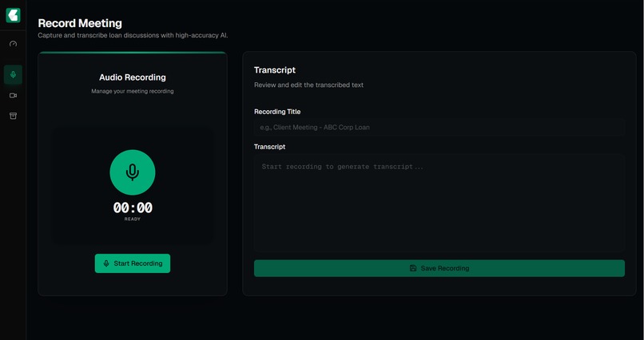The height and width of the screenshot is (340, 644).
Task: Click the mic icon inside Start Recording
Action: pyautogui.click(x=106, y=263)
